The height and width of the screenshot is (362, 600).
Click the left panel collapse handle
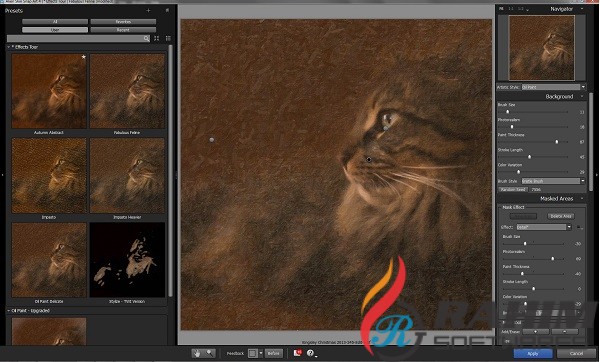(3, 175)
